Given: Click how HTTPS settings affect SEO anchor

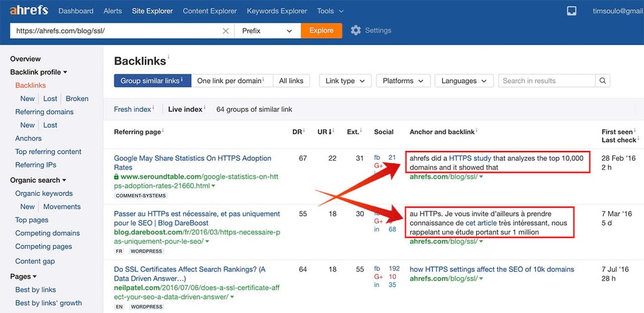Looking at the screenshot, I should (491, 269).
